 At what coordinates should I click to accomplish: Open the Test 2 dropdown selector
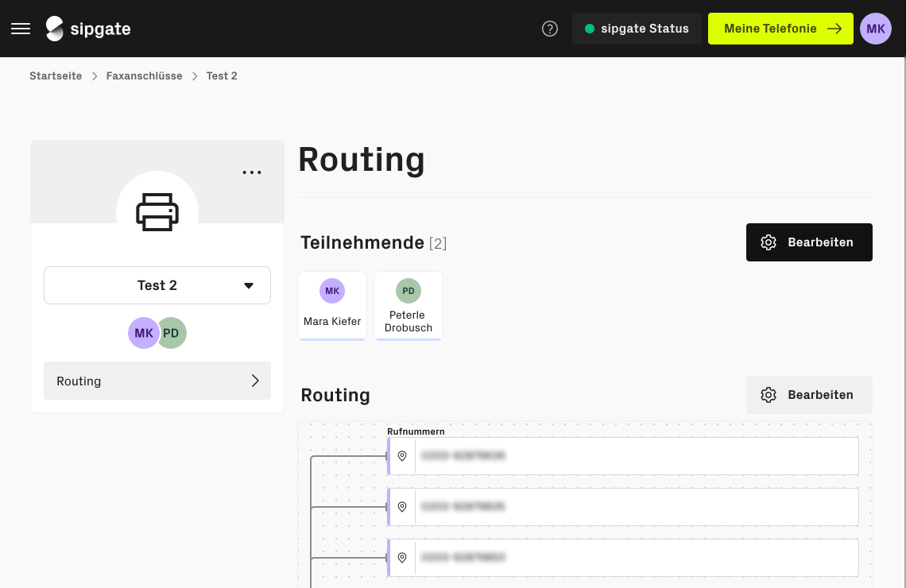(x=157, y=285)
